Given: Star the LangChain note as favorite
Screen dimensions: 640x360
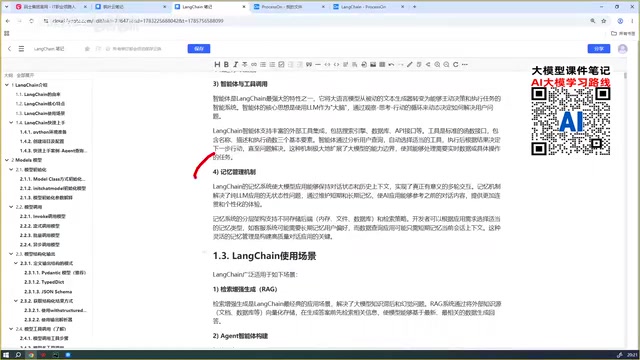Looking at the screenshot, I should point(87,49).
